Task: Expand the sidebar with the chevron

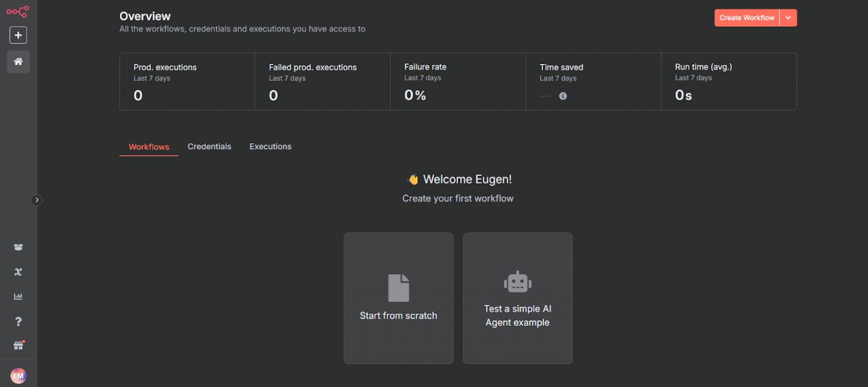Action: tap(37, 200)
